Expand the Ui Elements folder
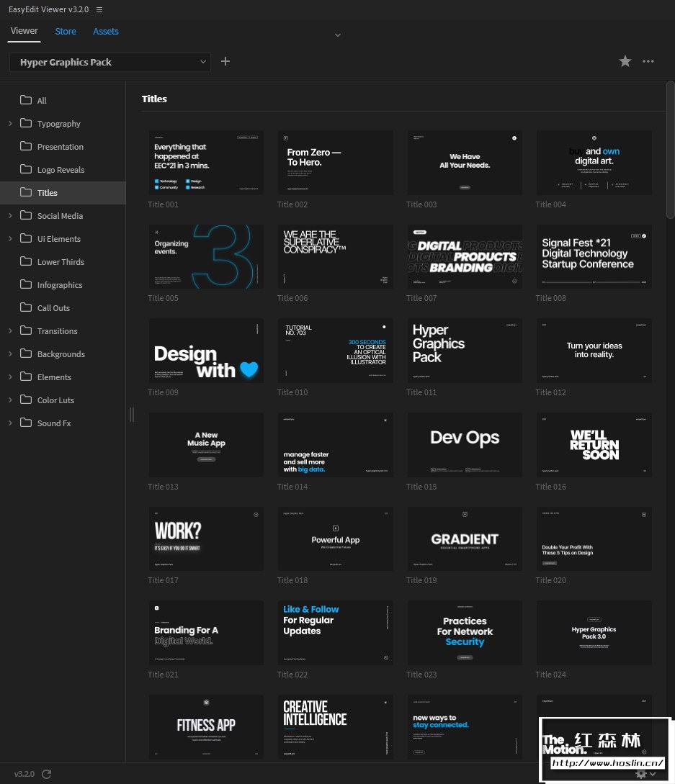The height and width of the screenshot is (784, 675). coord(10,238)
